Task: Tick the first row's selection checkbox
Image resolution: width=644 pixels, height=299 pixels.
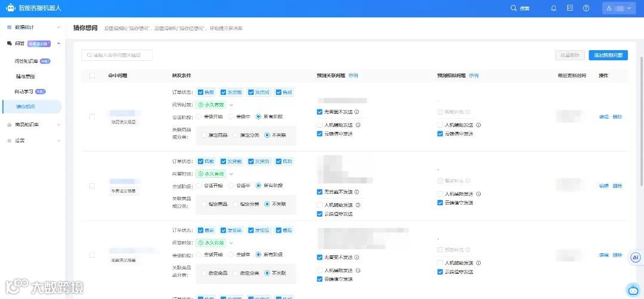Action: tap(92, 117)
